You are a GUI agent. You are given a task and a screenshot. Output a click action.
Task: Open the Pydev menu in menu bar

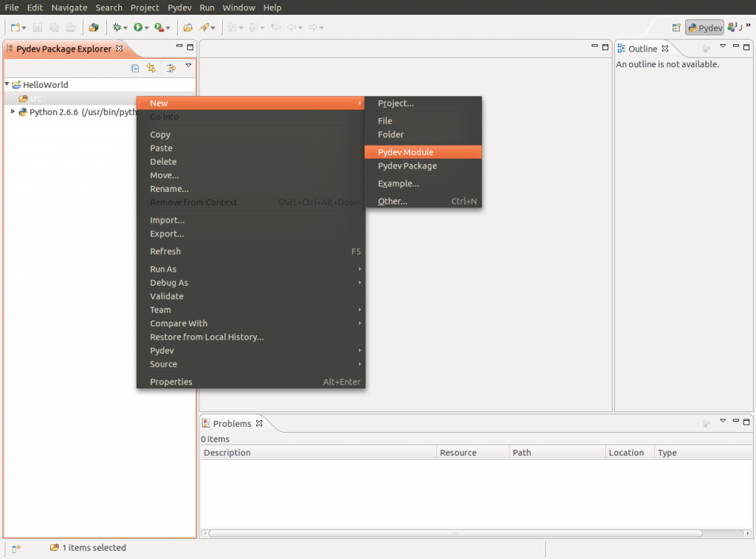click(179, 7)
